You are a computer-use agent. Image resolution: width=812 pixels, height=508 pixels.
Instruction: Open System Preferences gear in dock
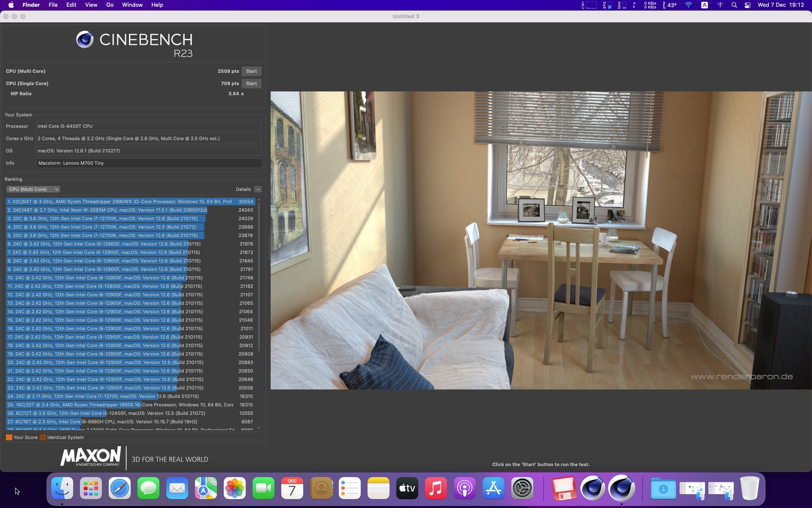[522, 489]
